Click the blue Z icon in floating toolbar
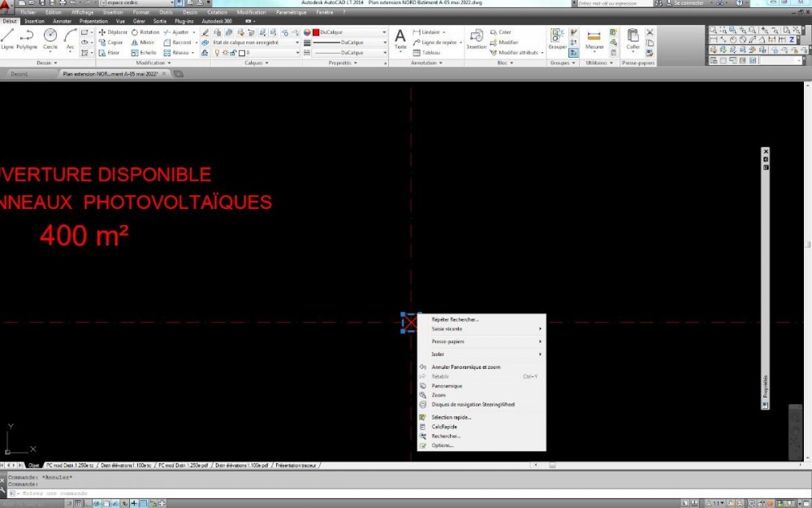Image resolution: width=812 pixels, height=508 pixels. tap(791, 39)
